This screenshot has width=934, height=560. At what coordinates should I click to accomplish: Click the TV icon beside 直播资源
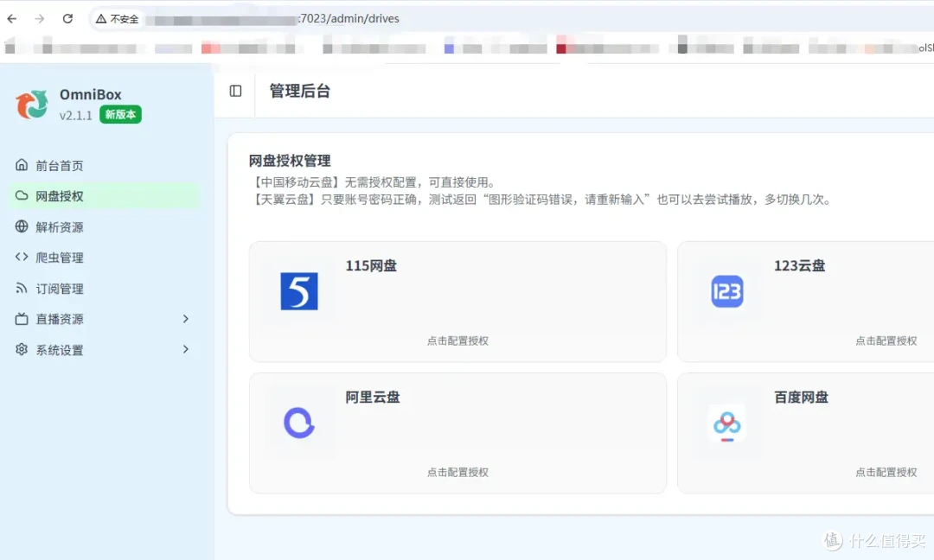(x=22, y=319)
